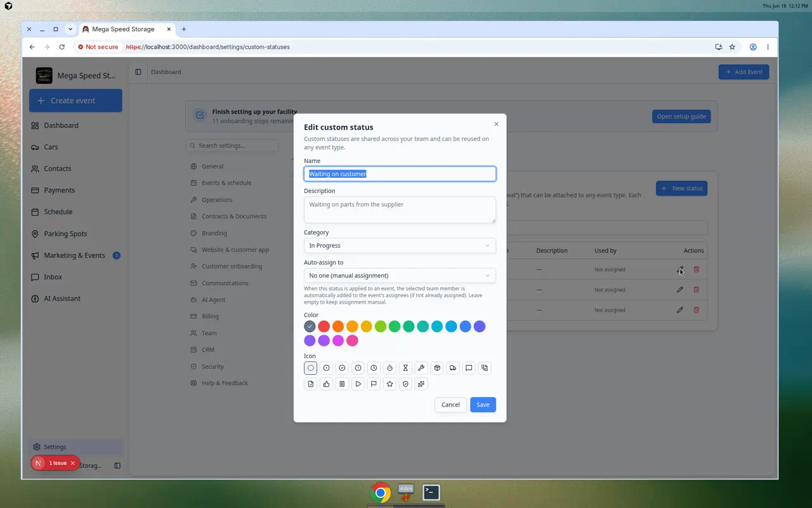This screenshot has height=508, width=812.
Task: Delete the first status row
Action: pyautogui.click(x=696, y=269)
